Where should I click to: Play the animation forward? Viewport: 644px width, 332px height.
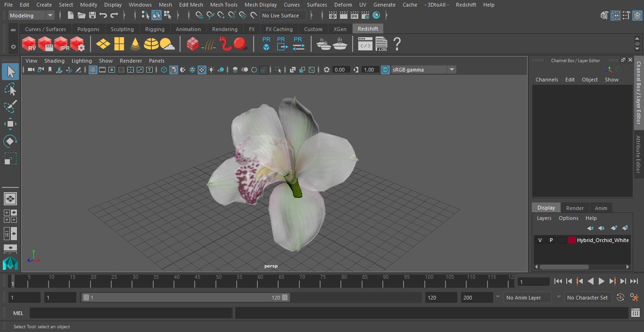pyautogui.click(x=602, y=281)
